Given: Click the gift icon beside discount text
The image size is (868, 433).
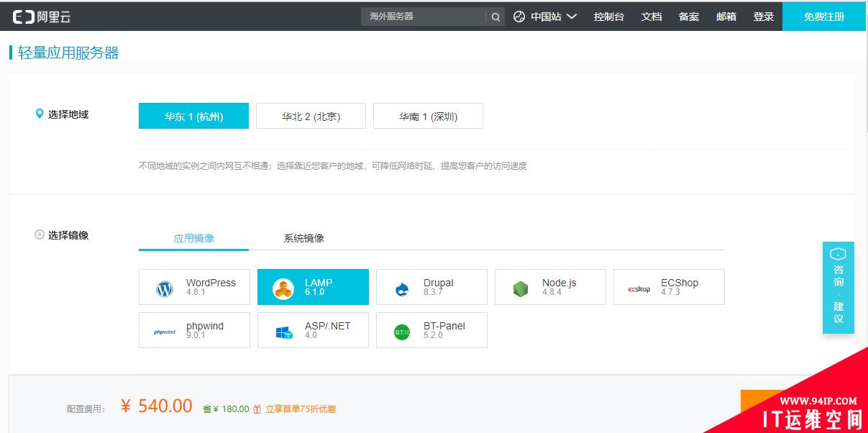Looking at the screenshot, I should coord(257,409).
